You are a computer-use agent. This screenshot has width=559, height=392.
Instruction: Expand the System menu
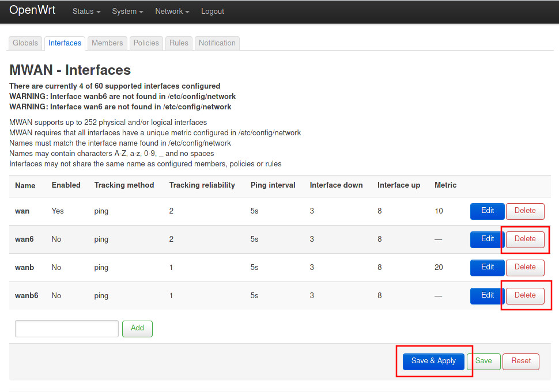coord(128,12)
